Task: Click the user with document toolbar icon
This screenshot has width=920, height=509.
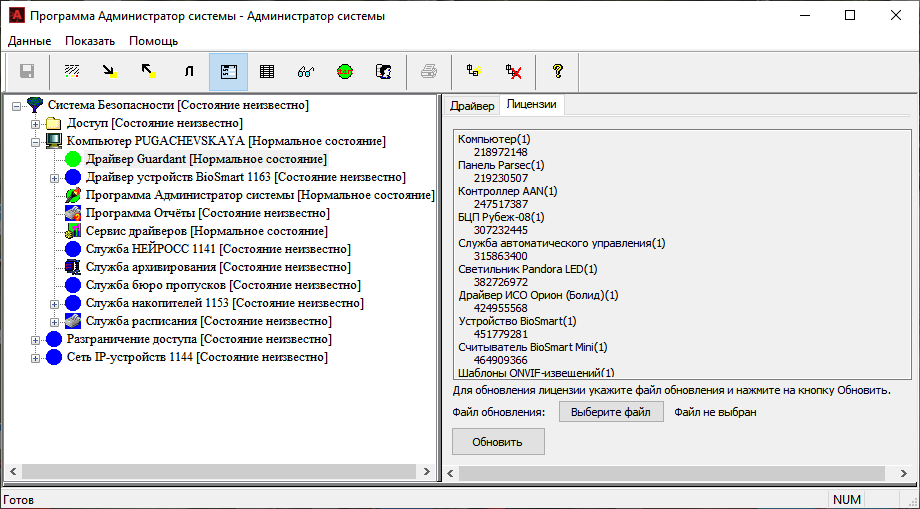Action: click(x=383, y=72)
